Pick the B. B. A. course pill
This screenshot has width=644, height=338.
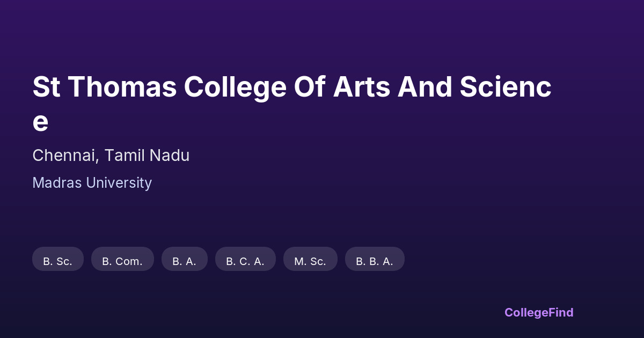pyautogui.click(x=375, y=261)
